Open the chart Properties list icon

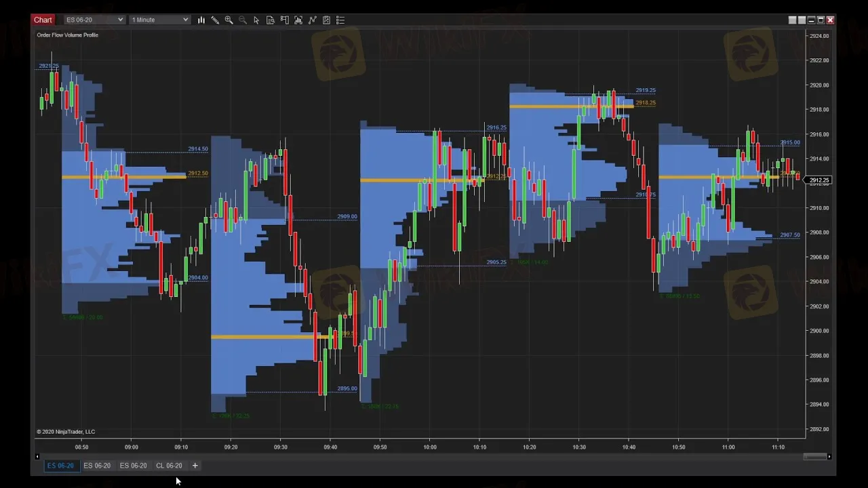pyautogui.click(x=340, y=20)
